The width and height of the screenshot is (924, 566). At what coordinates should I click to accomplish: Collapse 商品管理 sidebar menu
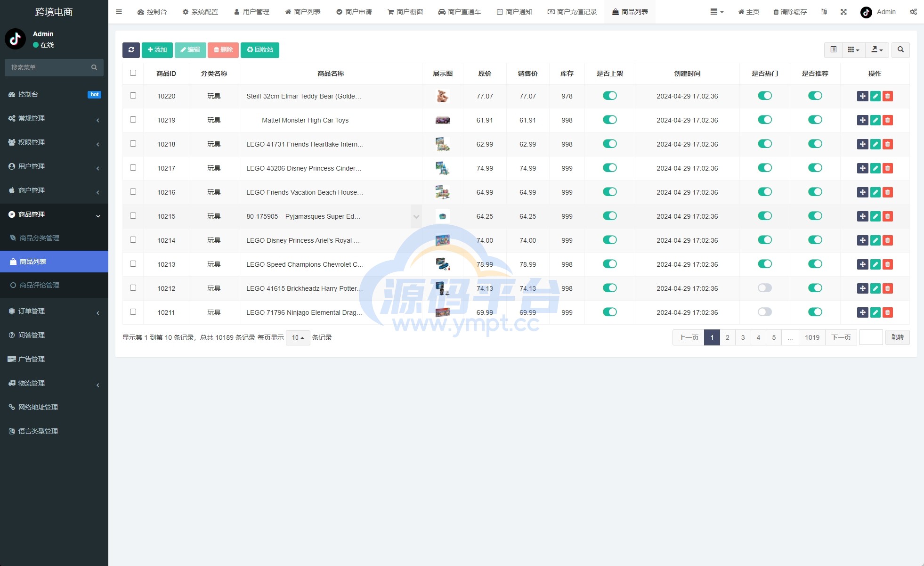tap(54, 215)
